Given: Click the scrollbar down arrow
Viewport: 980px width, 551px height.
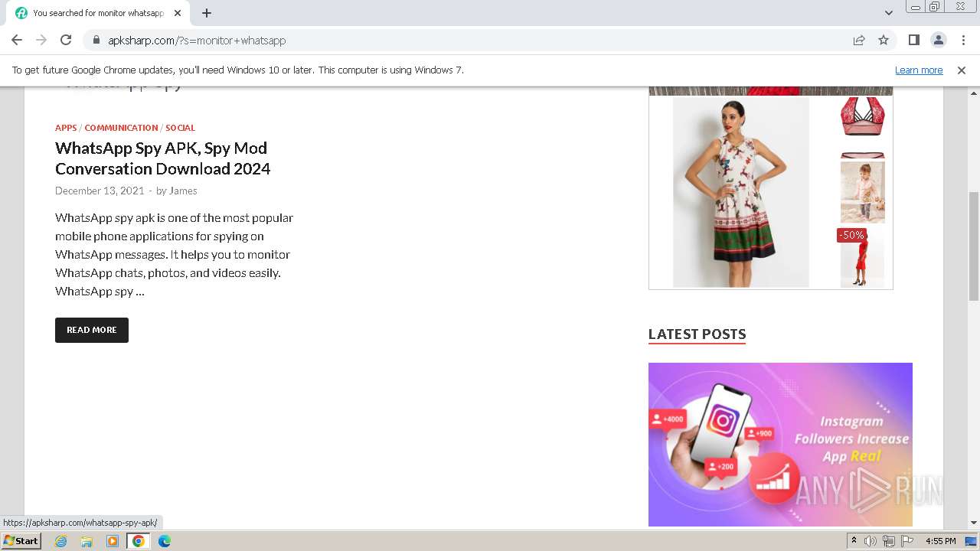Looking at the screenshot, I should pyautogui.click(x=974, y=523).
